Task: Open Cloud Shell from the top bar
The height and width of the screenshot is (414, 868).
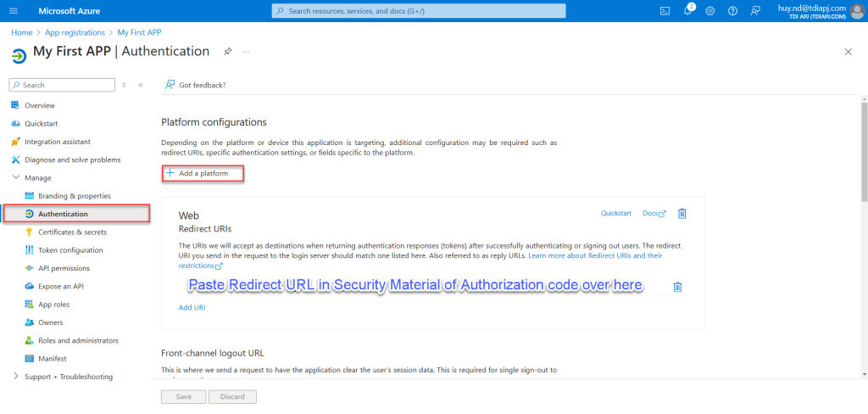Action: (x=665, y=10)
